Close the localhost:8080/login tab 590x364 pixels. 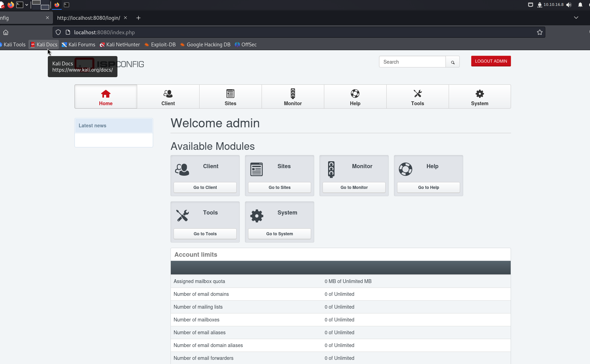tap(125, 18)
